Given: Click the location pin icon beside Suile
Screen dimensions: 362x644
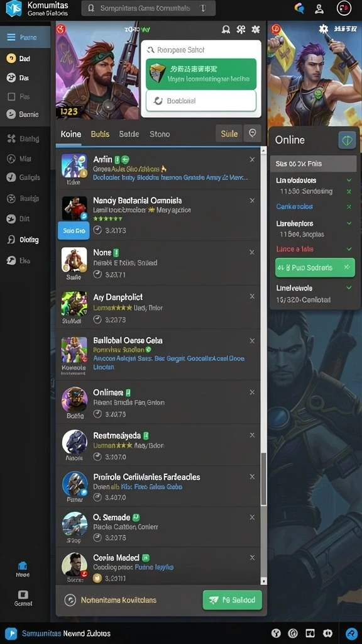Looking at the screenshot, I should [253, 133].
